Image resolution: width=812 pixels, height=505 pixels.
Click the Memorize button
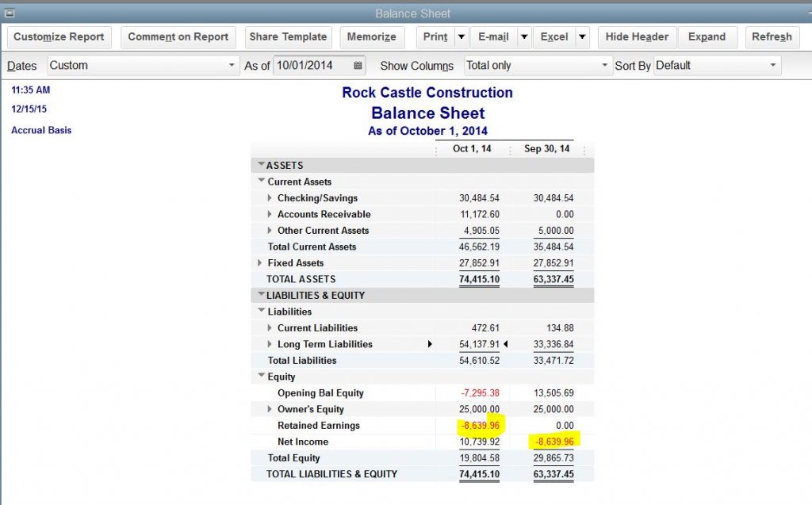coord(371,37)
